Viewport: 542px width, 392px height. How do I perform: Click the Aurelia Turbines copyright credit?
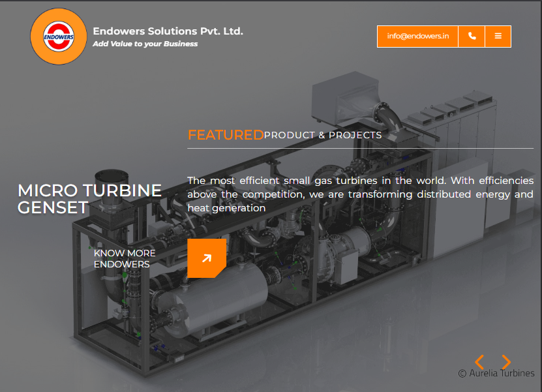[x=496, y=374]
